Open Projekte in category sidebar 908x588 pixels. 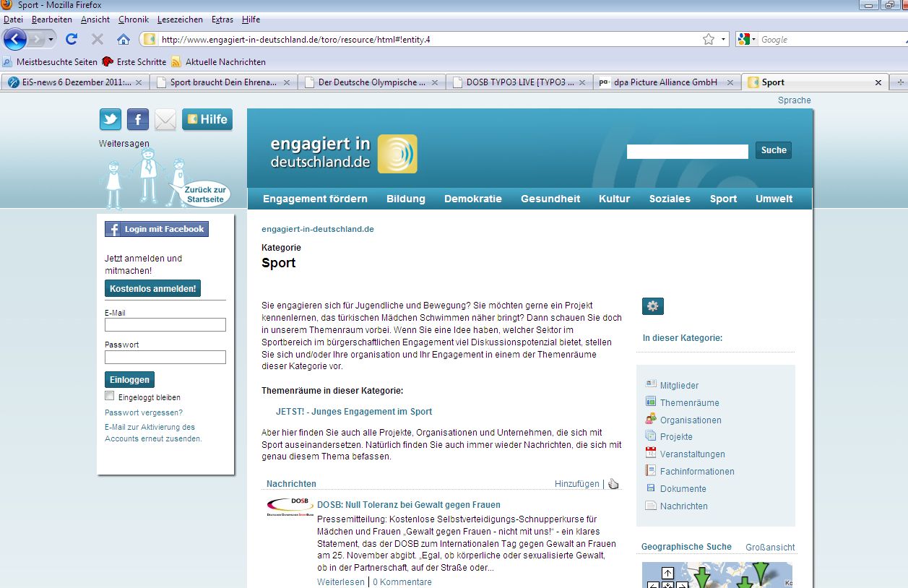[x=676, y=437]
